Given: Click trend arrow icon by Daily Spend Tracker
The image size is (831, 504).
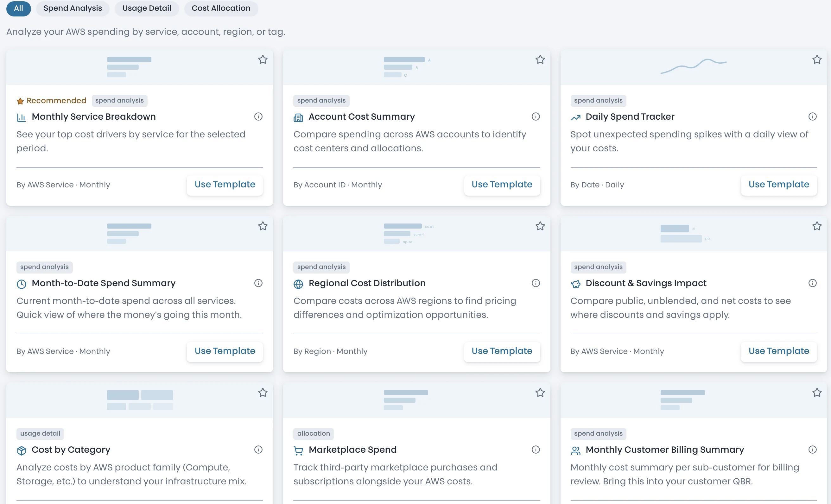Looking at the screenshot, I should pos(575,118).
